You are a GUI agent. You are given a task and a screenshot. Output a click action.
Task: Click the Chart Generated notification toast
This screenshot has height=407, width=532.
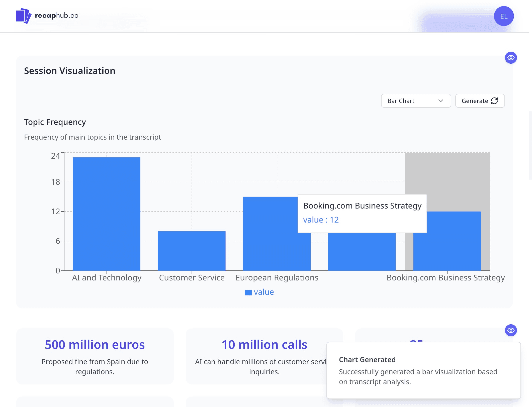pyautogui.click(x=423, y=370)
